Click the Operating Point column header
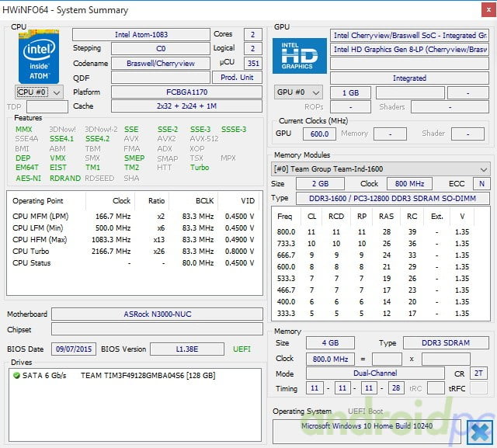Screen dimensions: 497x448 click(x=47, y=201)
